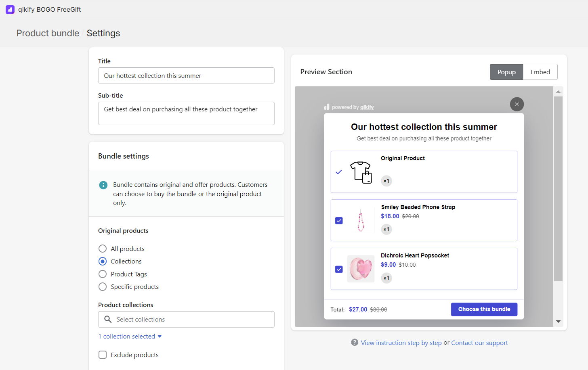Image resolution: width=588 pixels, height=370 pixels.
Task: Click the Select collections search field
Action: [x=186, y=319]
